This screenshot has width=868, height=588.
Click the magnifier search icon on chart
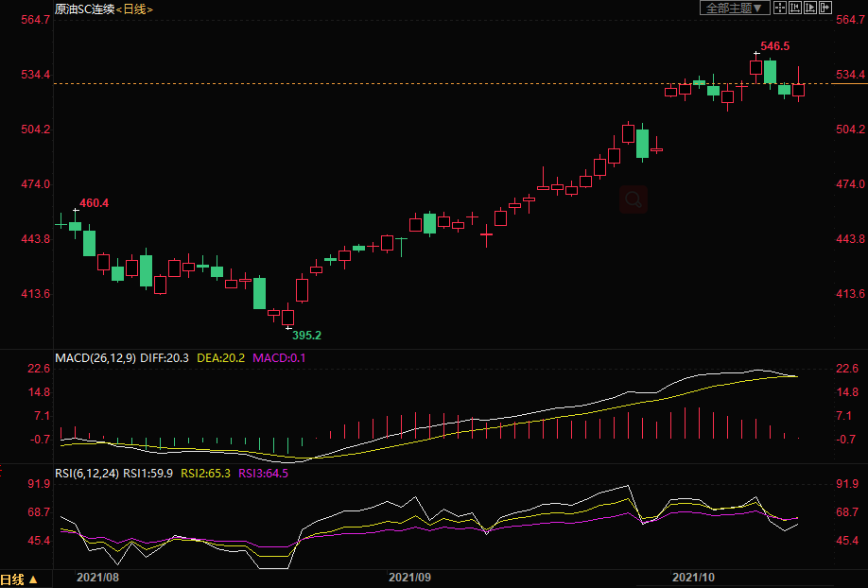pyautogui.click(x=634, y=199)
